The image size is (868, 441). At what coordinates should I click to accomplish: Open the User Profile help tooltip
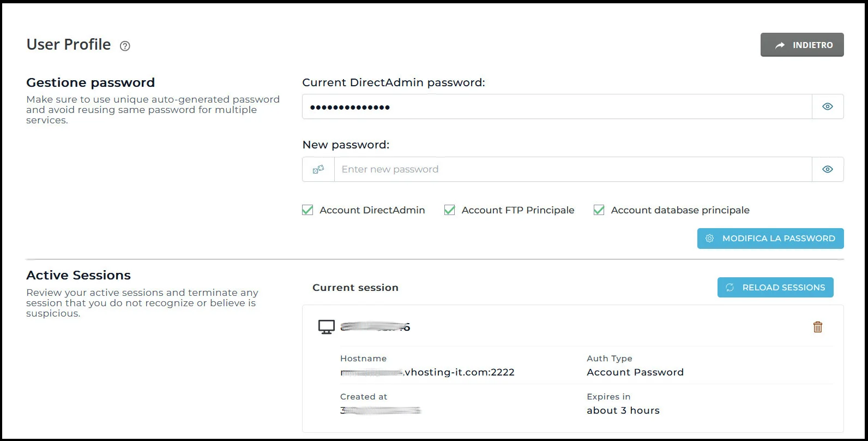click(x=124, y=46)
